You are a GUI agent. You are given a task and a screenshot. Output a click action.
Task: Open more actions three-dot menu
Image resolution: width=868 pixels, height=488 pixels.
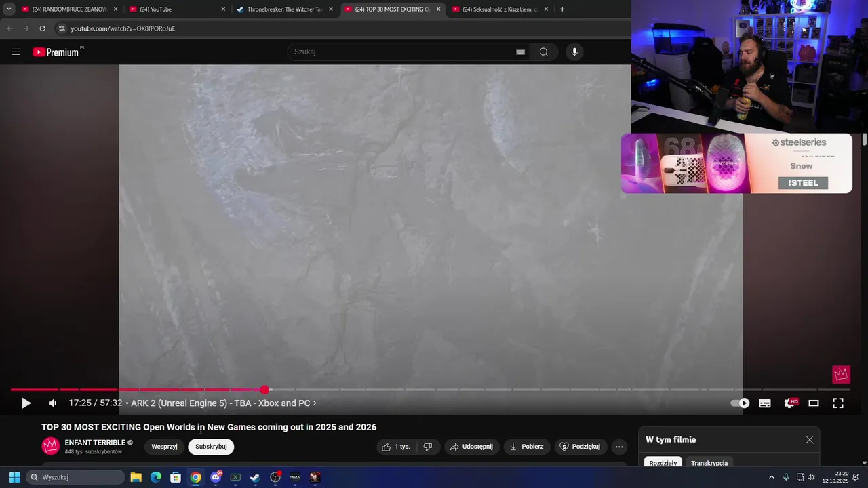tap(619, 447)
